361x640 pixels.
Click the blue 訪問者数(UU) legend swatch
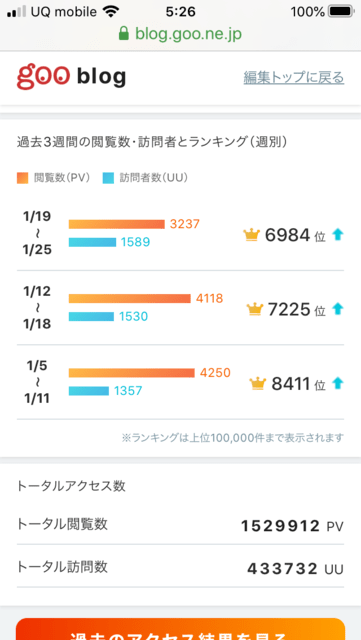(108, 178)
